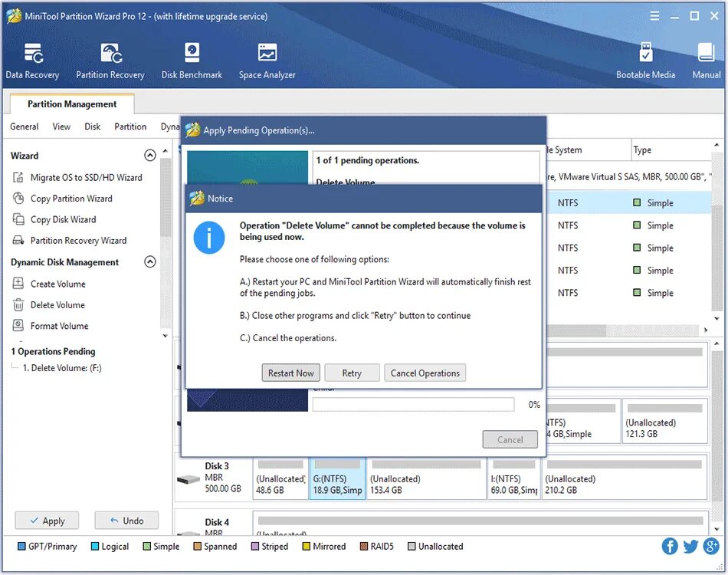Switch to the Partition Management tab
The image size is (728, 575).
click(x=72, y=104)
